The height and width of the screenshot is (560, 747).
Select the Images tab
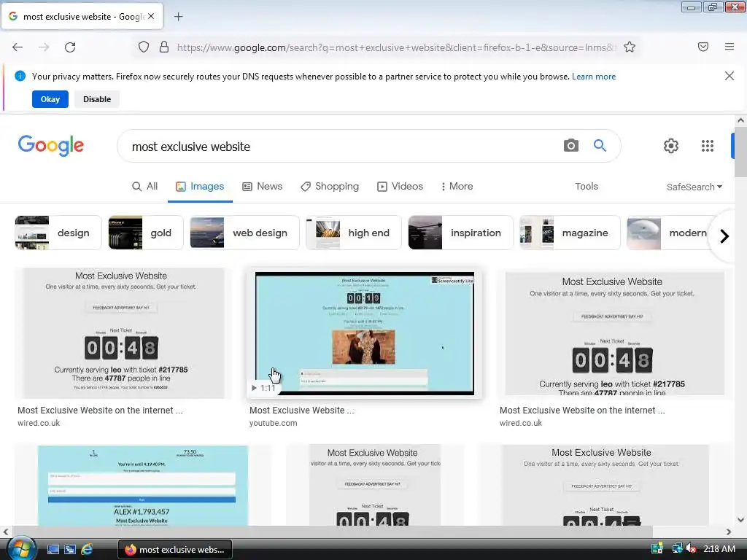[x=200, y=186]
